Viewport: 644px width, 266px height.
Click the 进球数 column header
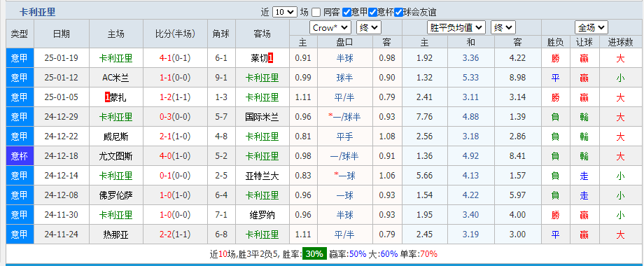click(620, 42)
